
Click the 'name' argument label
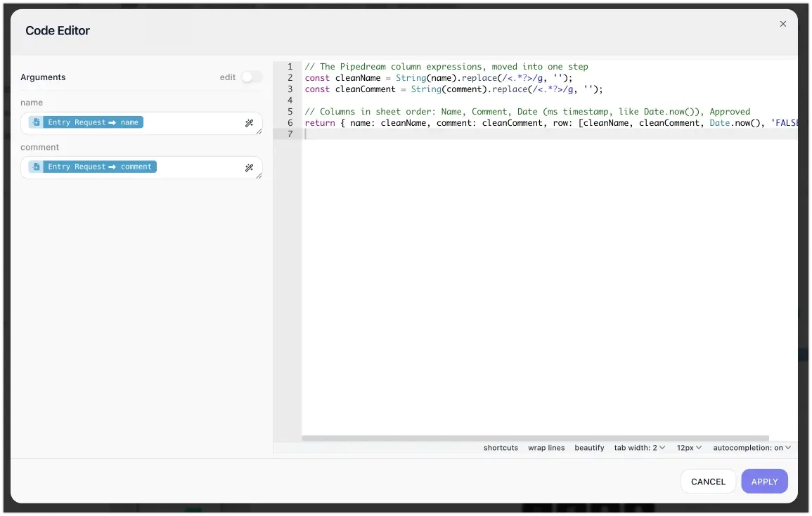tap(32, 103)
